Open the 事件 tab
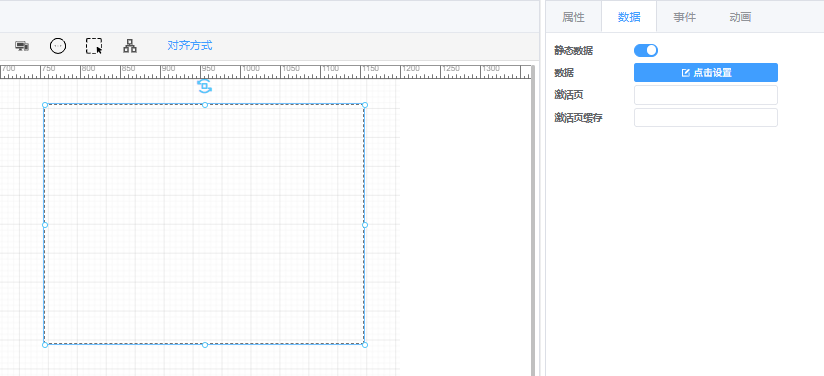Viewport: 824px width, 376px height. tap(685, 17)
